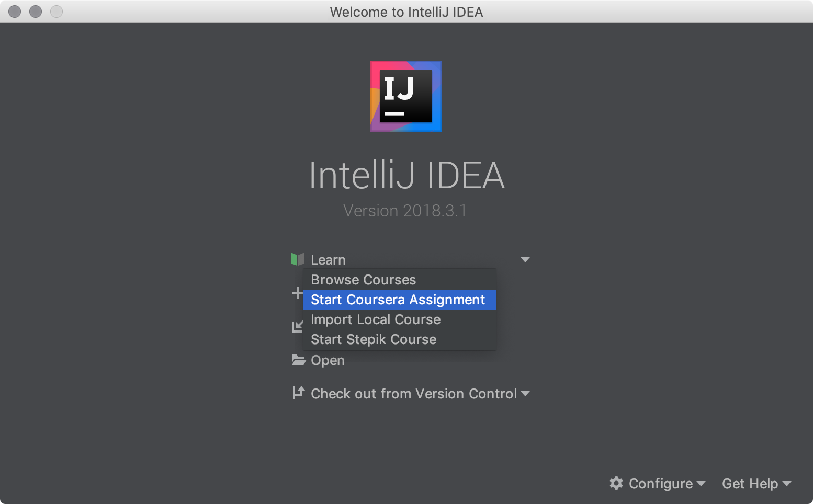This screenshot has width=813, height=504.
Task: Click the import project arrow icon
Action: pyautogui.click(x=297, y=327)
